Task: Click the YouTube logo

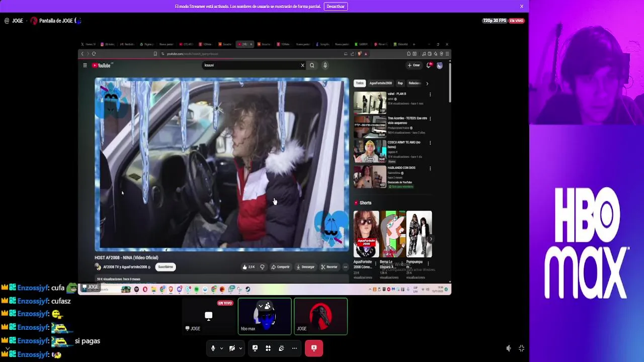Action: pyautogui.click(x=102, y=65)
